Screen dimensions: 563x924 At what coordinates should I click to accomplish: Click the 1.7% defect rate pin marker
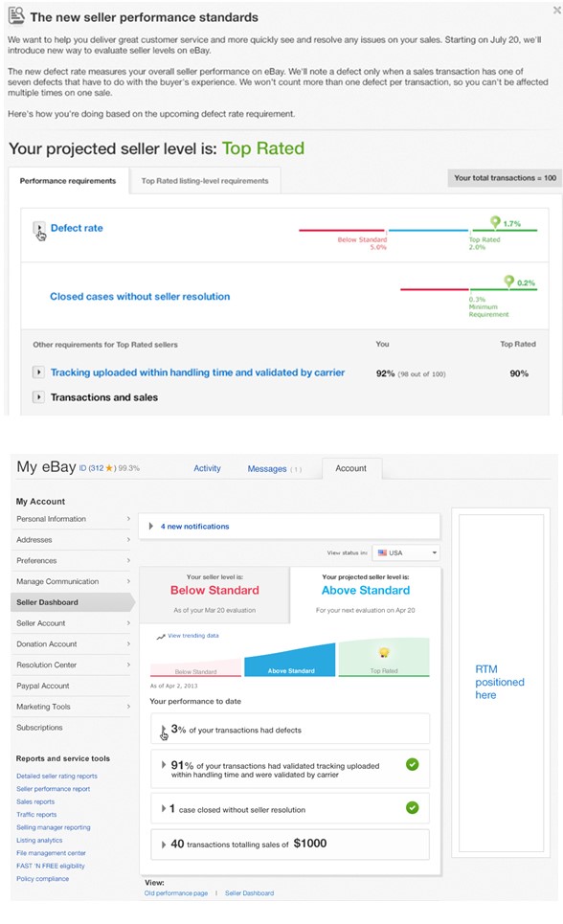(x=495, y=222)
